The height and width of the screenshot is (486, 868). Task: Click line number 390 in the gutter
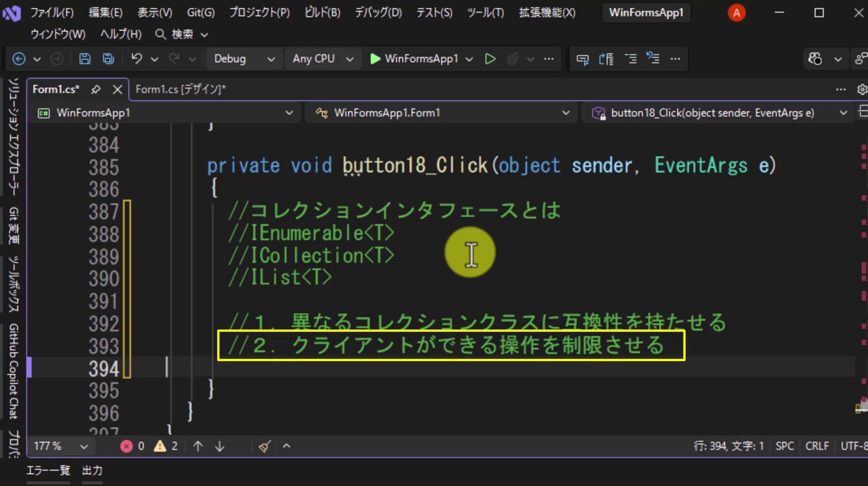click(104, 279)
